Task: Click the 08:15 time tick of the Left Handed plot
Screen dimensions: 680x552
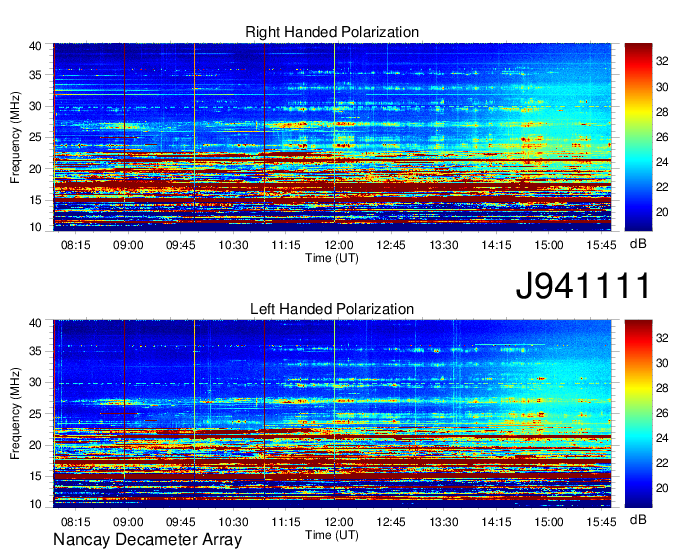Action: (x=76, y=522)
